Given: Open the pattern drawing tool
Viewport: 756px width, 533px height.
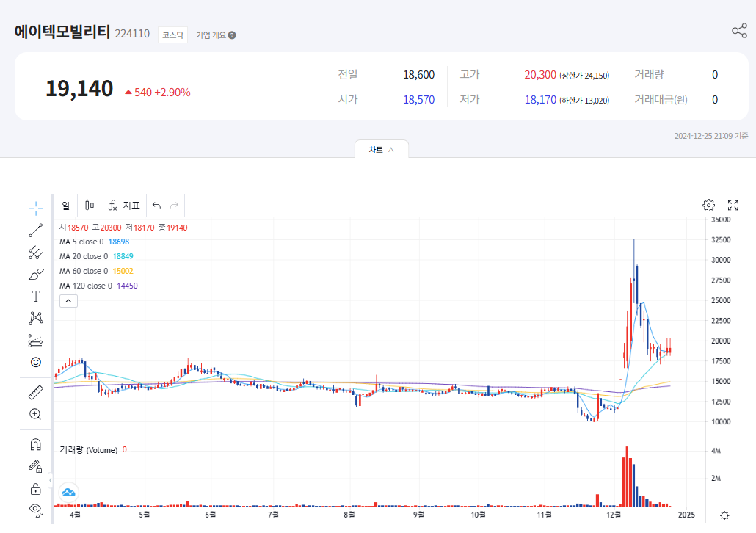Looking at the screenshot, I should point(36,318).
